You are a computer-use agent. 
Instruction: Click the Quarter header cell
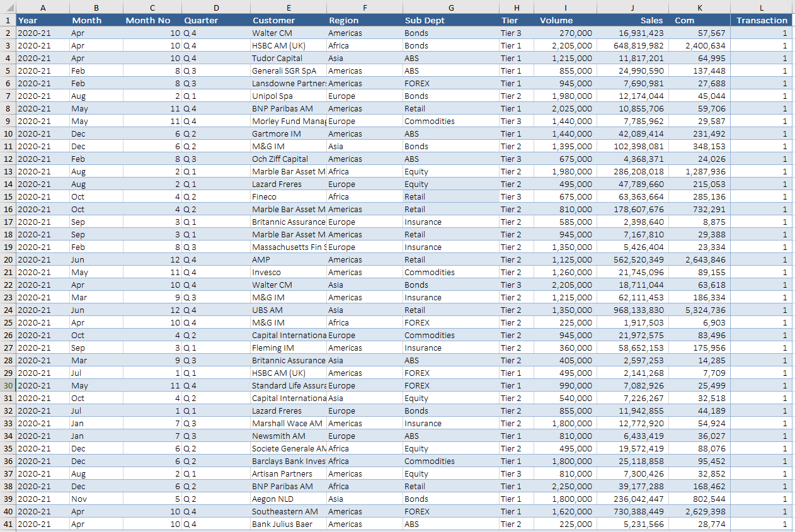[216, 20]
